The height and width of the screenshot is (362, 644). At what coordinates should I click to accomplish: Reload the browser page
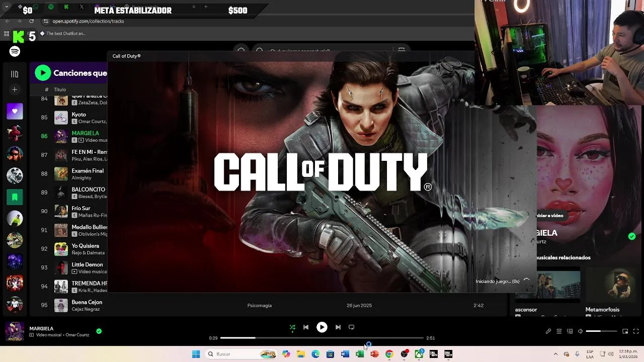32,21
